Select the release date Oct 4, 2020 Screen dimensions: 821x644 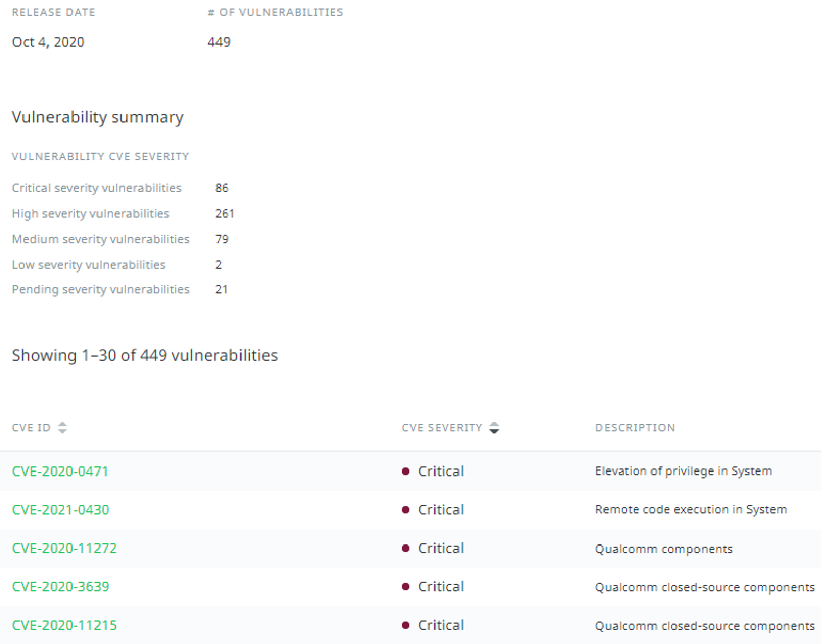tap(48, 42)
